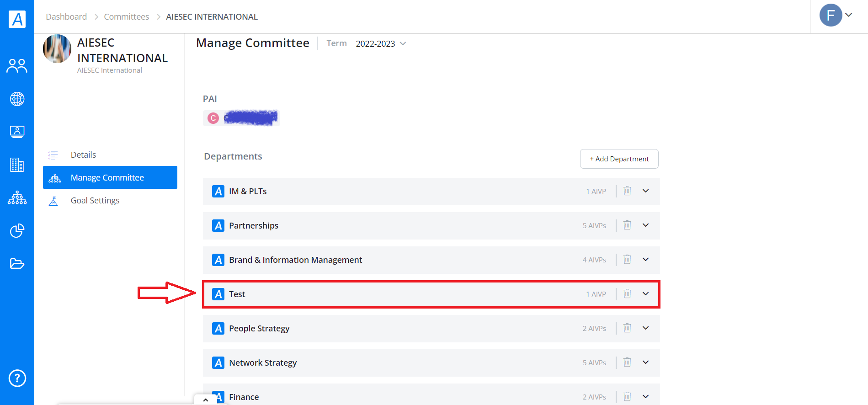Delete the Brand & Information Management department
This screenshot has height=405, width=868.
[x=627, y=259]
